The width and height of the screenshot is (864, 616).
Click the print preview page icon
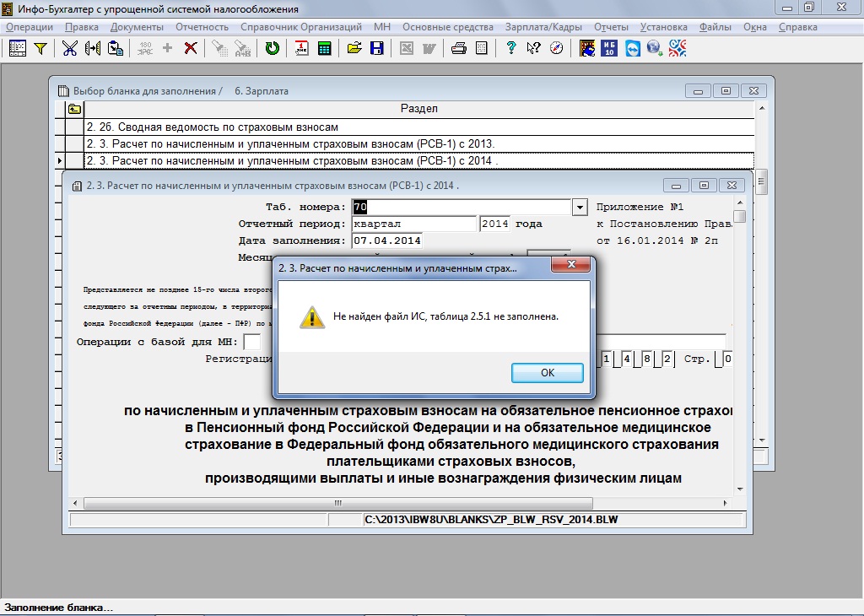tap(482, 48)
